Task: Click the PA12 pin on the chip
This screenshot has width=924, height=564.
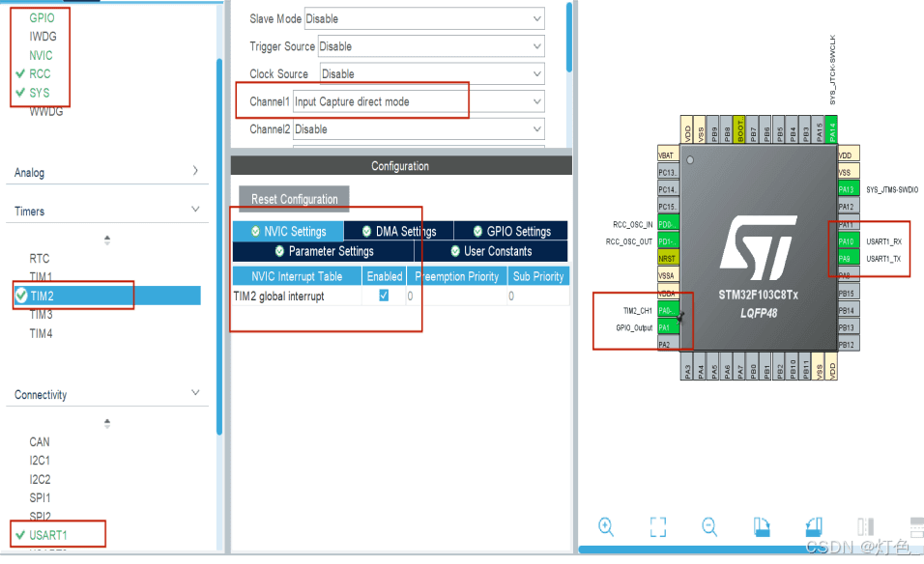Action: pyautogui.click(x=849, y=207)
